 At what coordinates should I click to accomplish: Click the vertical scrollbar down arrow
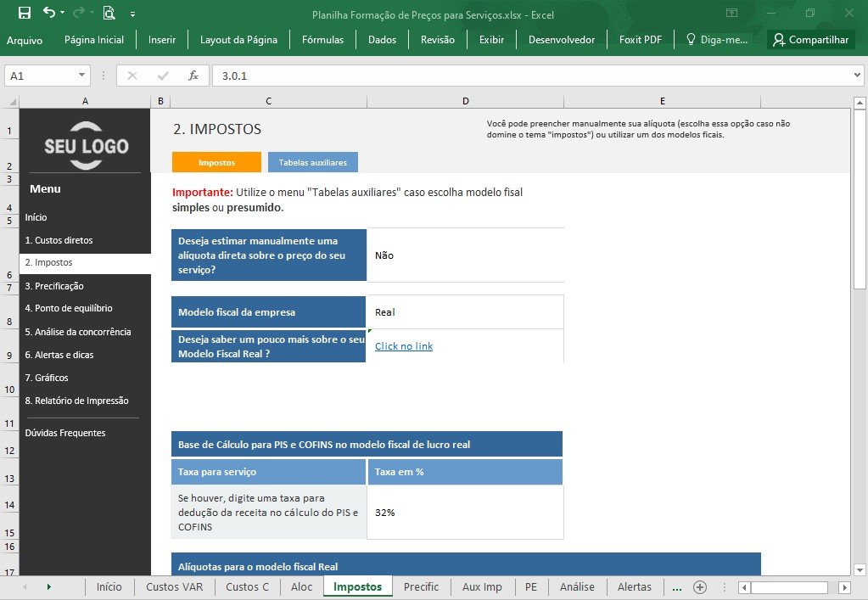coord(860,570)
